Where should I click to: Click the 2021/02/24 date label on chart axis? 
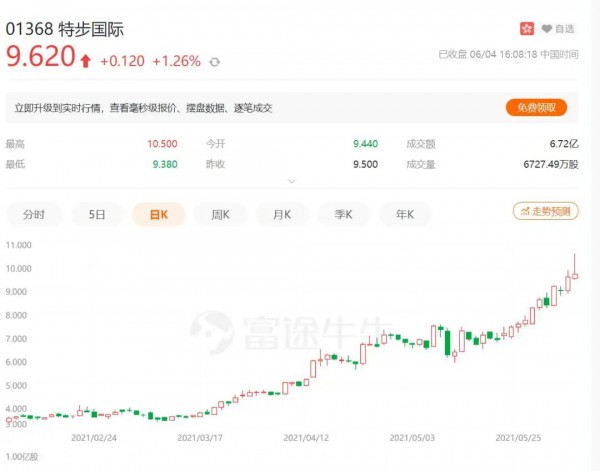click(94, 438)
